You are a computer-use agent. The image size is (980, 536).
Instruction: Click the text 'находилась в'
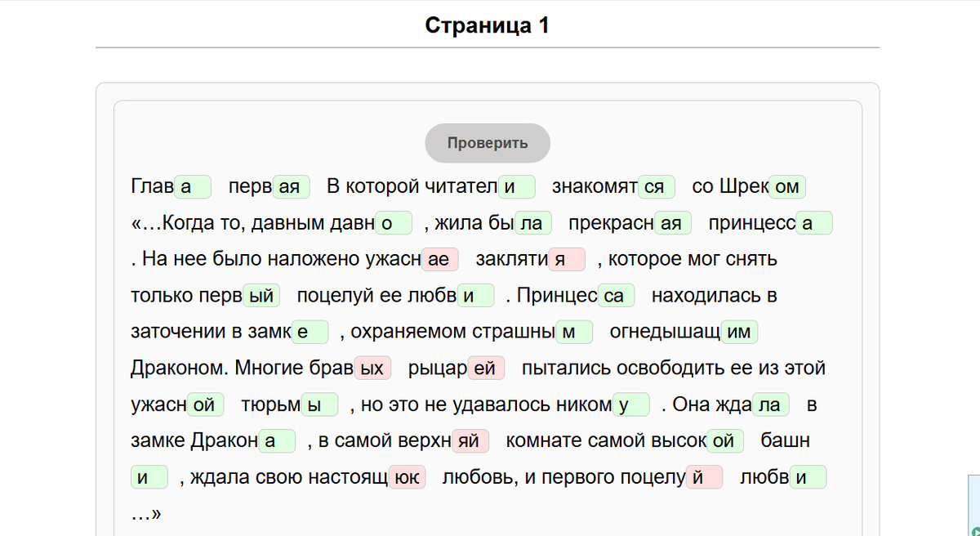714,295
